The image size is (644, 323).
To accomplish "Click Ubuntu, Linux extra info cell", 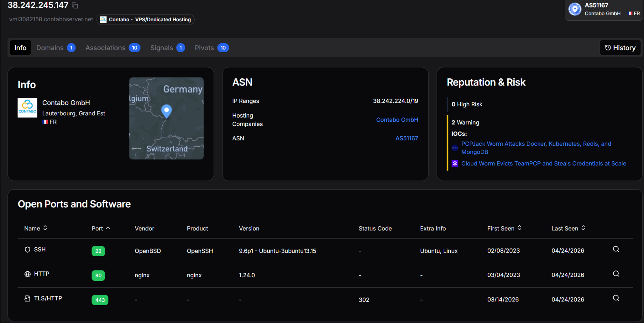I will coord(438,251).
